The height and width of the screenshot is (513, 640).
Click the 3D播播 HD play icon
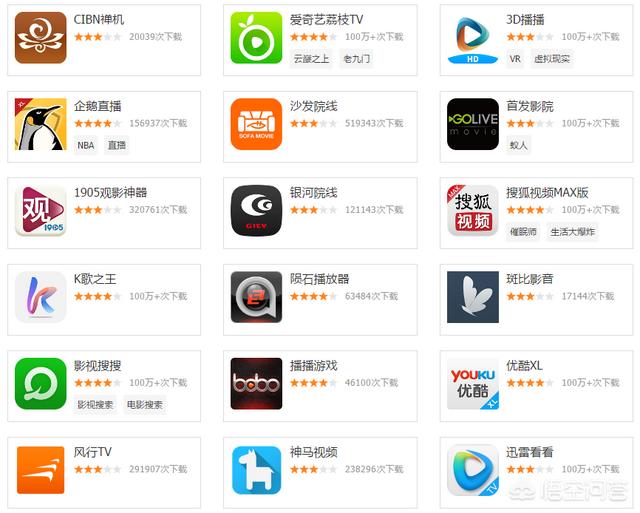tap(473, 38)
